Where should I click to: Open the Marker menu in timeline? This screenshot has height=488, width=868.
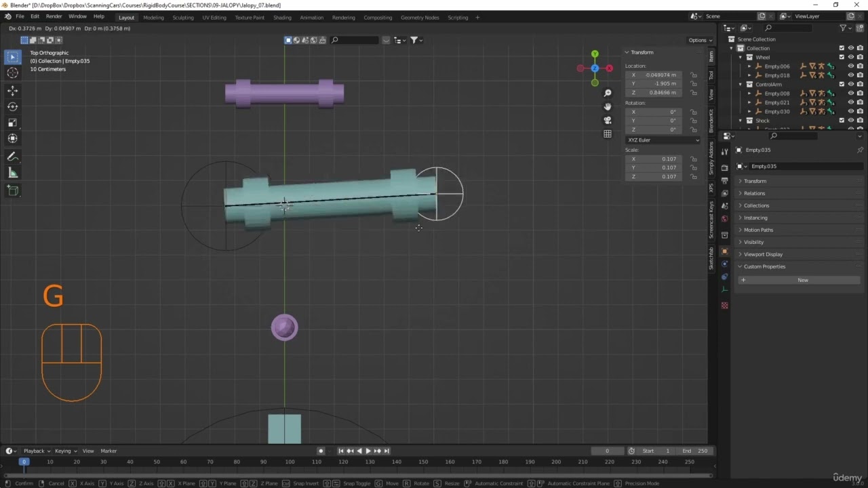click(x=108, y=451)
